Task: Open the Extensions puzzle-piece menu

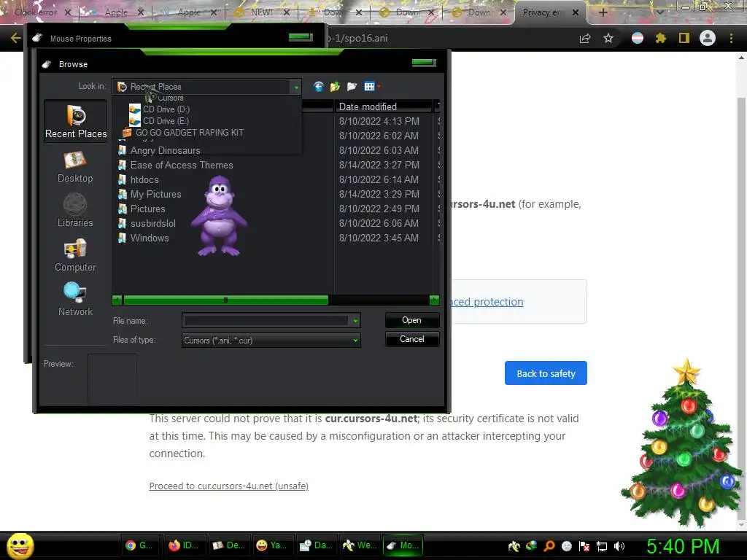Action: tap(661, 38)
